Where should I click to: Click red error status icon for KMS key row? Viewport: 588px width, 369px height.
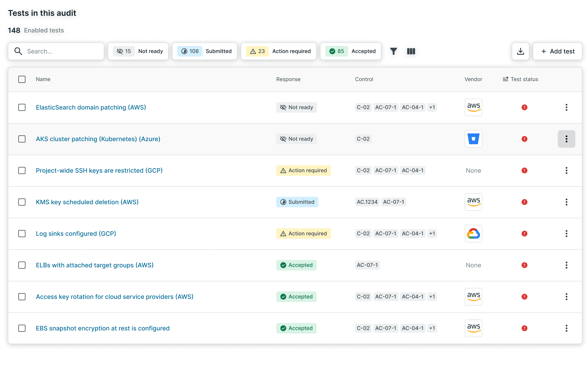point(524,202)
